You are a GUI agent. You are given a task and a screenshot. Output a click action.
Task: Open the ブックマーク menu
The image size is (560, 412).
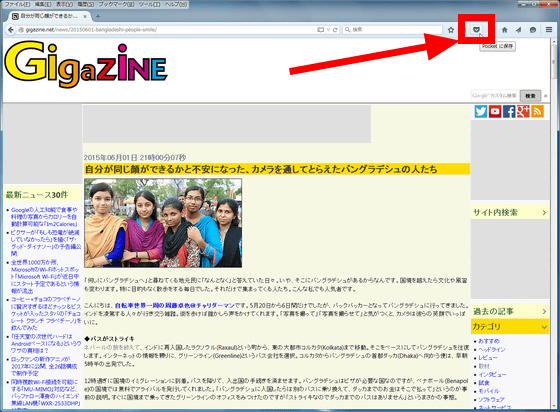tap(116, 4)
